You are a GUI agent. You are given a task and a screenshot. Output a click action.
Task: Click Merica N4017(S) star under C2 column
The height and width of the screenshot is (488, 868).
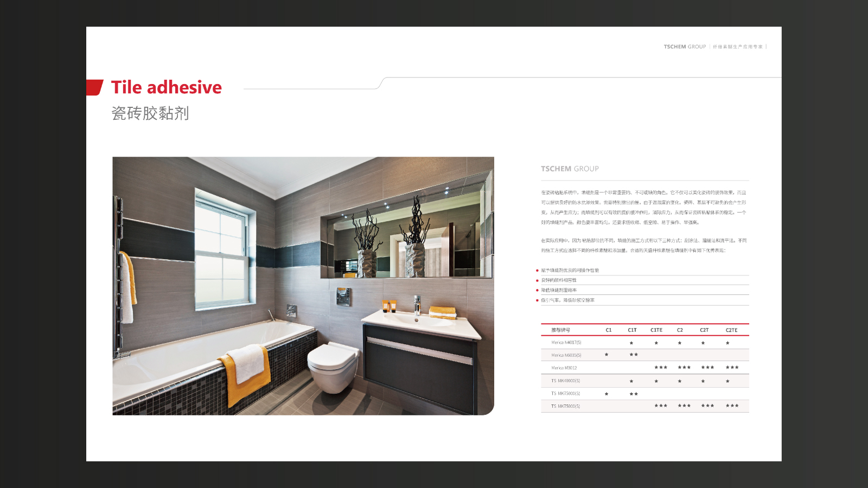click(x=679, y=343)
